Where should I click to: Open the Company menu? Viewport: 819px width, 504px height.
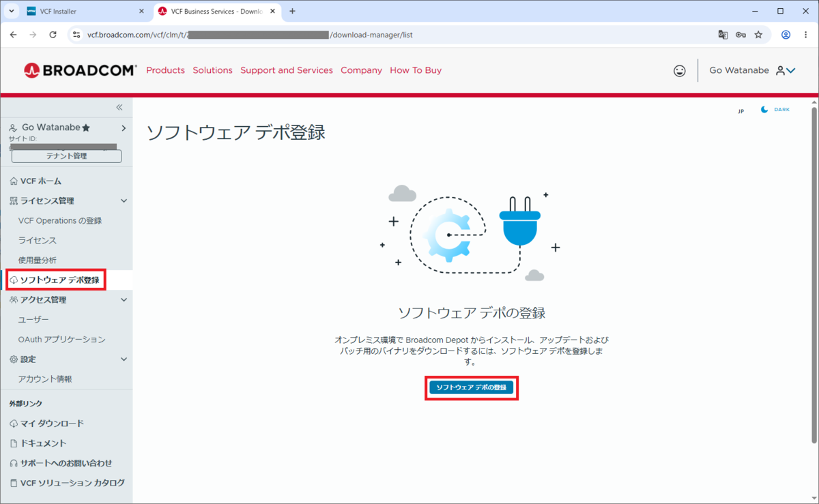click(x=361, y=70)
